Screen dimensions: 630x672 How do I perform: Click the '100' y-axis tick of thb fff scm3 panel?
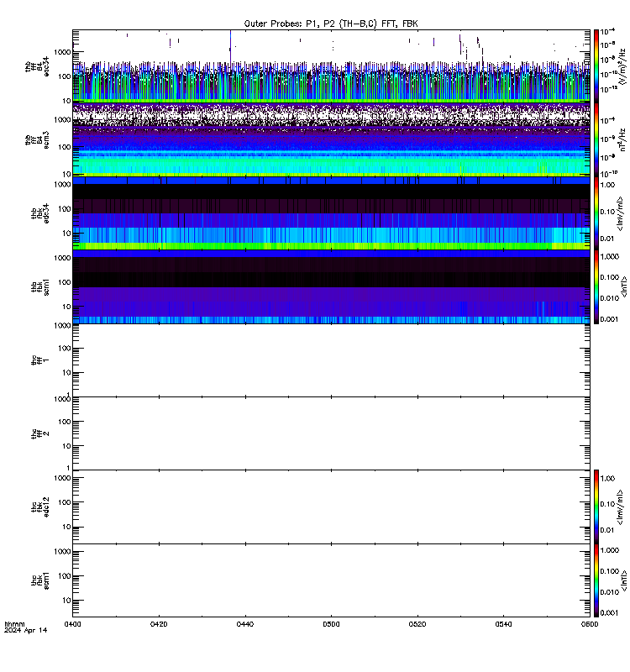pyautogui.click(x=65, y=147)
